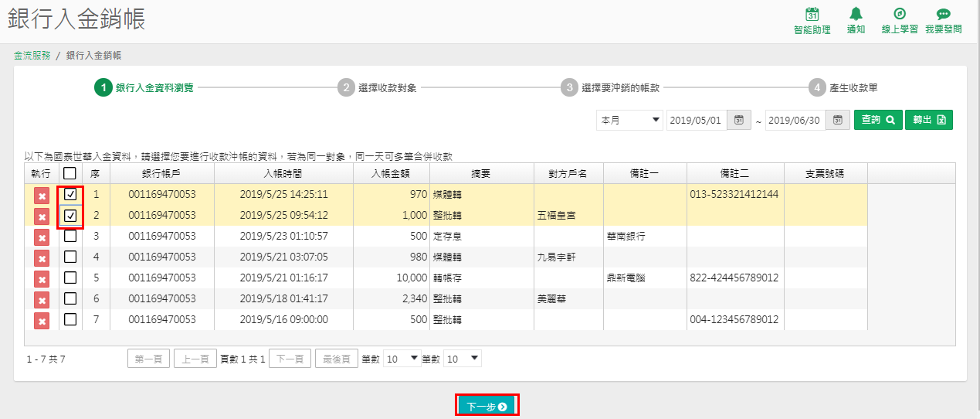Select the 華南銀行 remark cell
The height and width of the screenshot is (419, 980).
point(645,236)
